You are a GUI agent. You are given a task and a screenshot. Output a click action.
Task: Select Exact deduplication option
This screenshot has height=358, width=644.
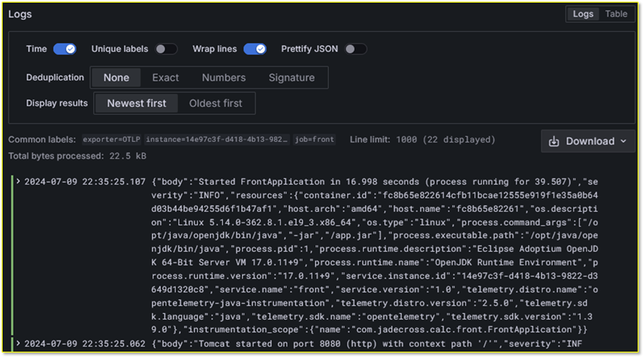(x=165, y=78)
